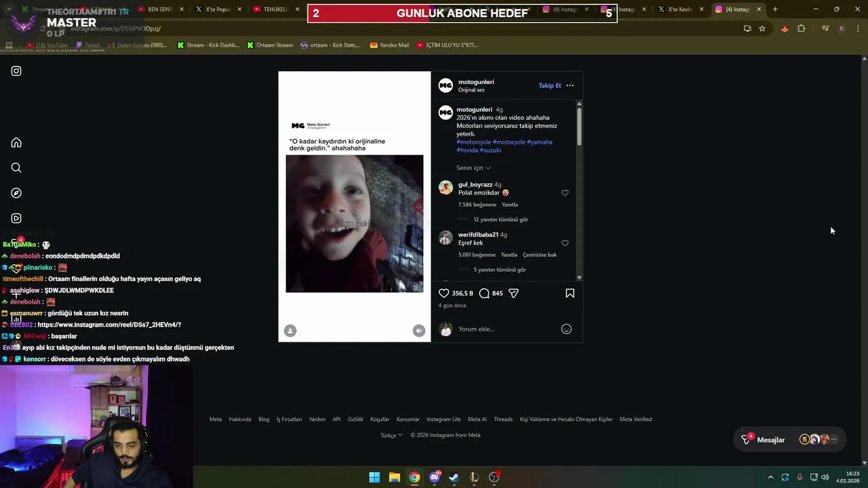Viewport: 868px width, 488px height.
Task: Open Twitch bookmark in bookmarks bar
Action: point(87,45)
